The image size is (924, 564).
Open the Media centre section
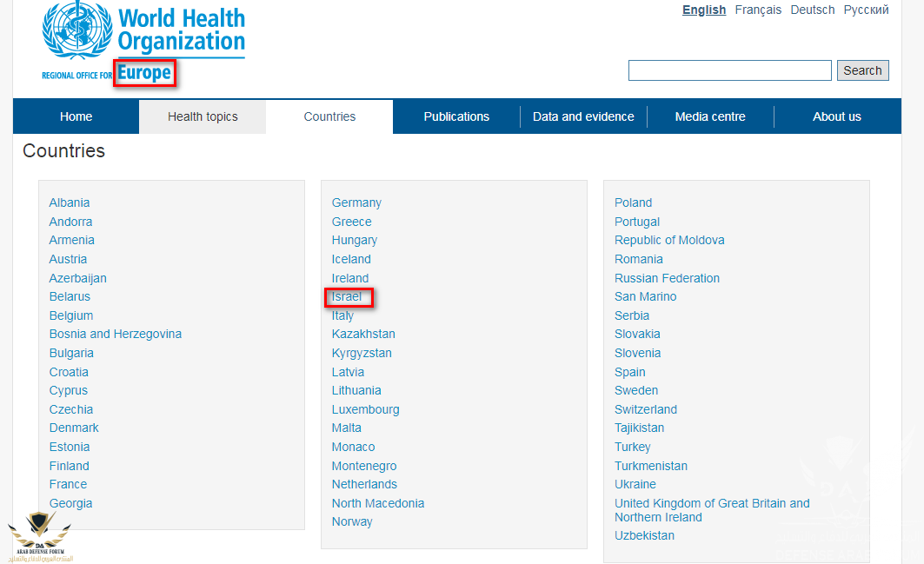click(710, 116)
